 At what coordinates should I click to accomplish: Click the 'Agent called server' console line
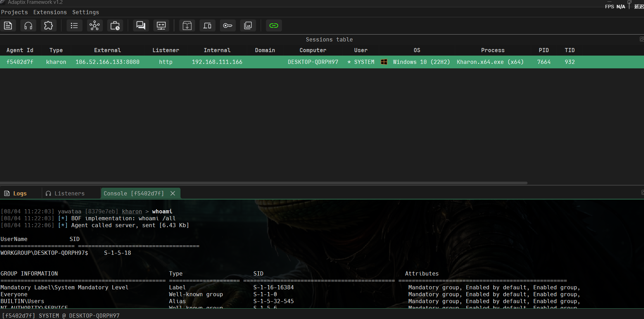(130, 225)
